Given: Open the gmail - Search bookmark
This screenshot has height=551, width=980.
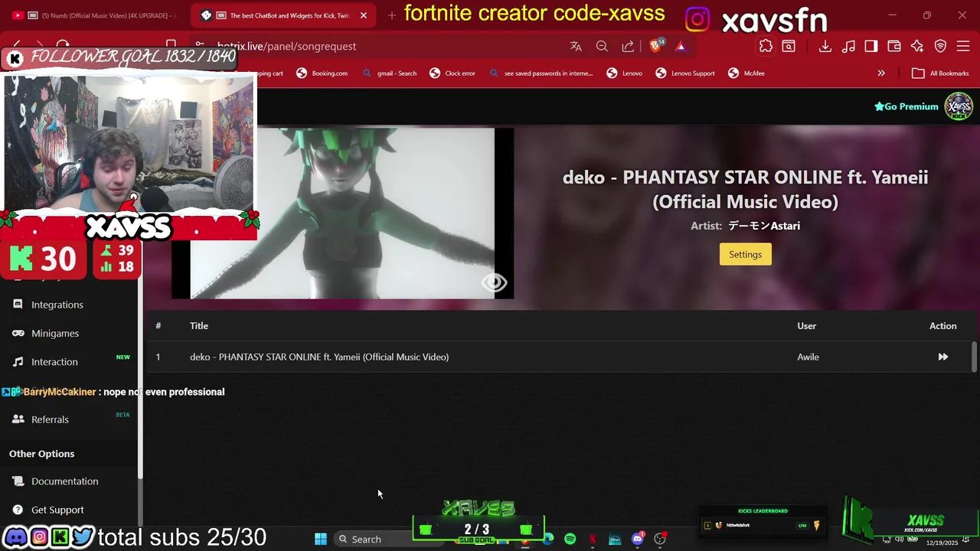Looking at the screenshot, I should (390, 73).
